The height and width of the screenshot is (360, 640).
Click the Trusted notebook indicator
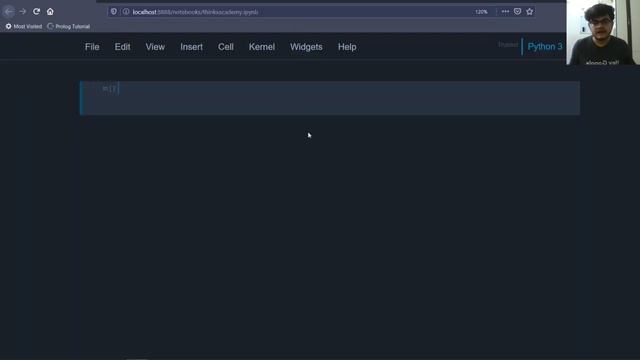click(x=508, y=45)
